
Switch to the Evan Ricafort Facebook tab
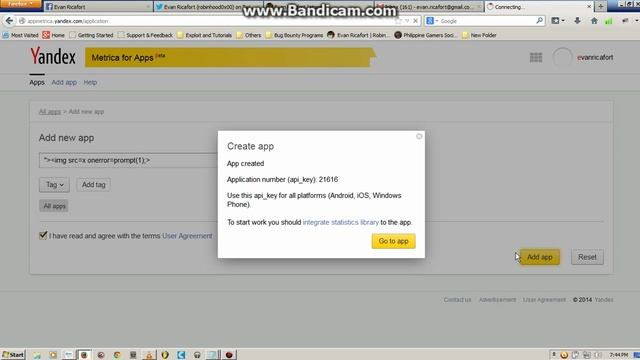(x=98, y=7)
